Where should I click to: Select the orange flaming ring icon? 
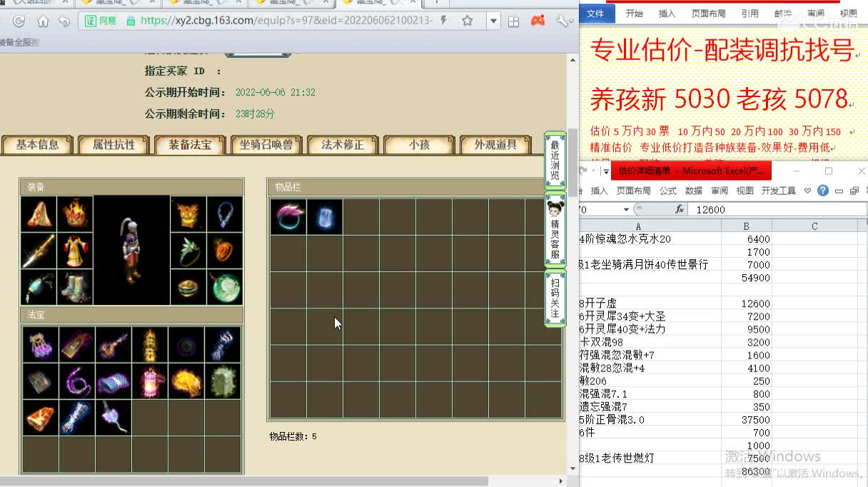tap(225, 250)
